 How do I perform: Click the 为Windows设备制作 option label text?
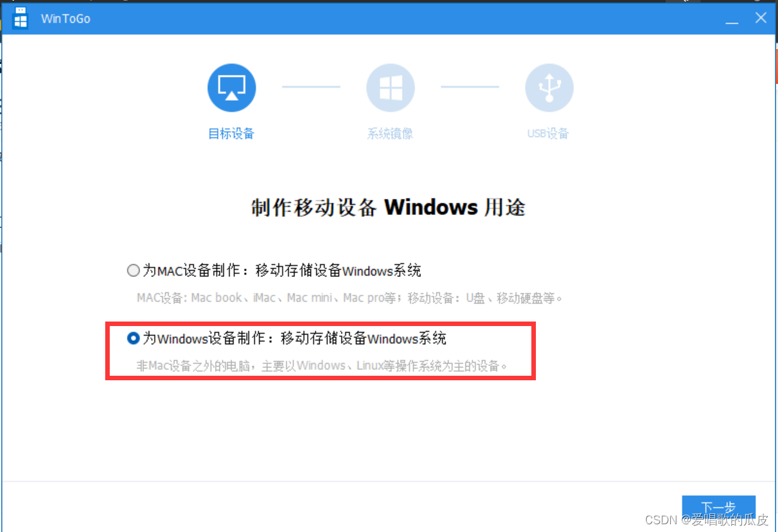294,338
